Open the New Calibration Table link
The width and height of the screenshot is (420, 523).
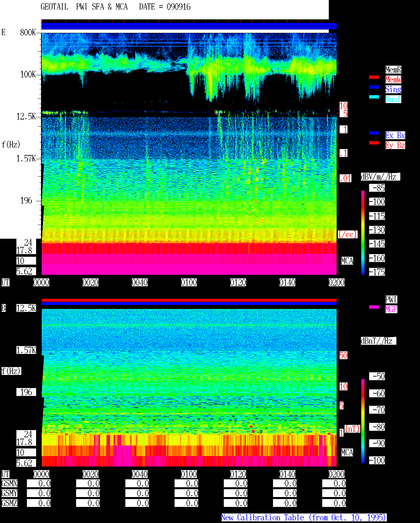(304, 518)
